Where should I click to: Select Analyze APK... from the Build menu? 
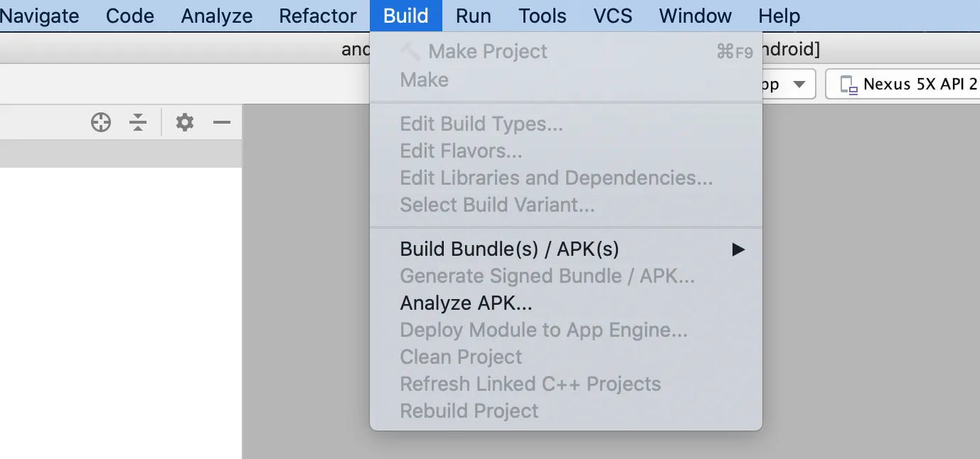tap(466, 303)
